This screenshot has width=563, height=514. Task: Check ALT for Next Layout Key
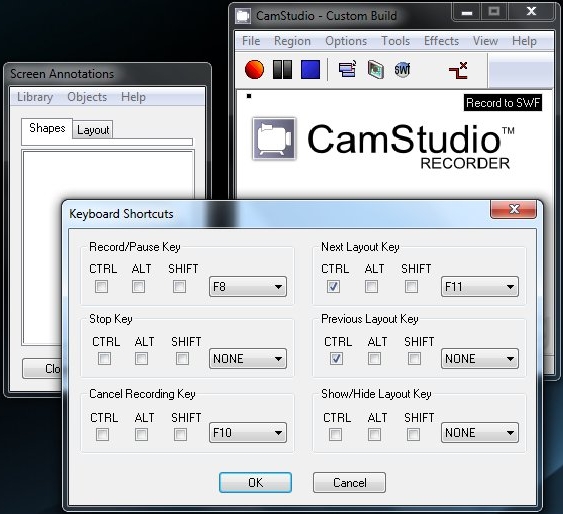point(371,286)
